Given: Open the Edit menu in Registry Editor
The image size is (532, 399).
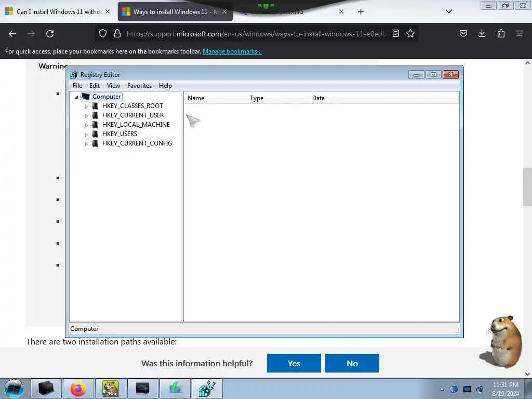Looking at the screenshot, I should tap(95, 86).
